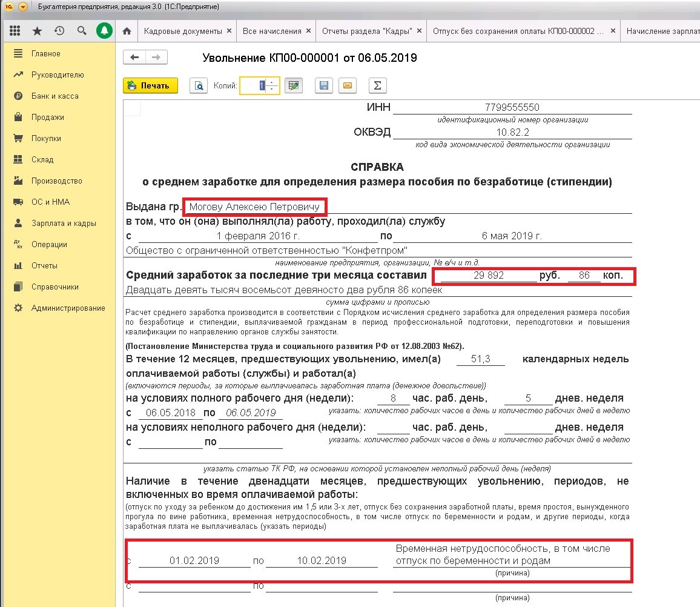Click the Операции Дт/Кт icon

(x=18, y=244)
